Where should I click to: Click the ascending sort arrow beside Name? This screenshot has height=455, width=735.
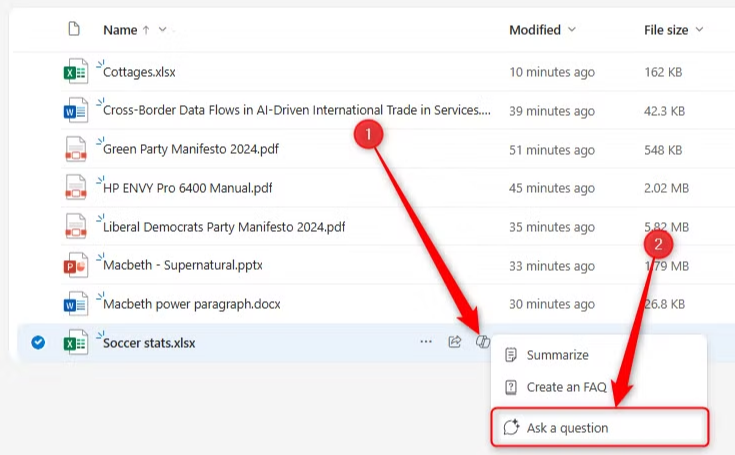146,30
